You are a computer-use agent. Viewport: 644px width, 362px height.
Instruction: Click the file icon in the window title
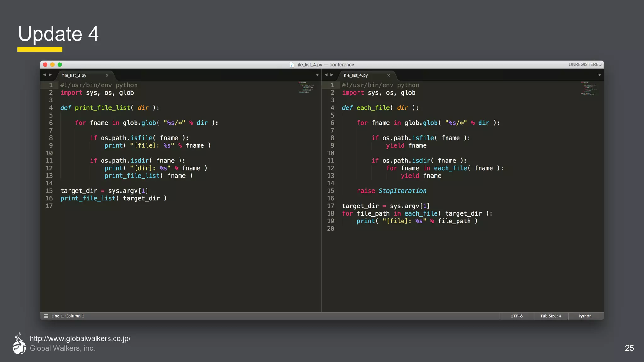coord(292,65)
